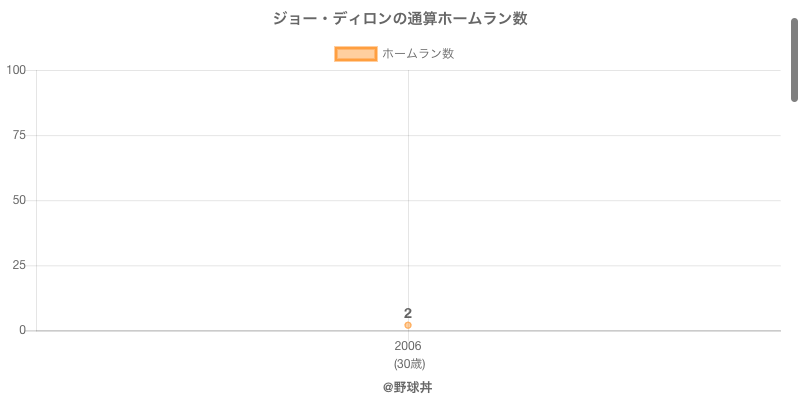Click the (30歳) age label

(x=409, y=363)
